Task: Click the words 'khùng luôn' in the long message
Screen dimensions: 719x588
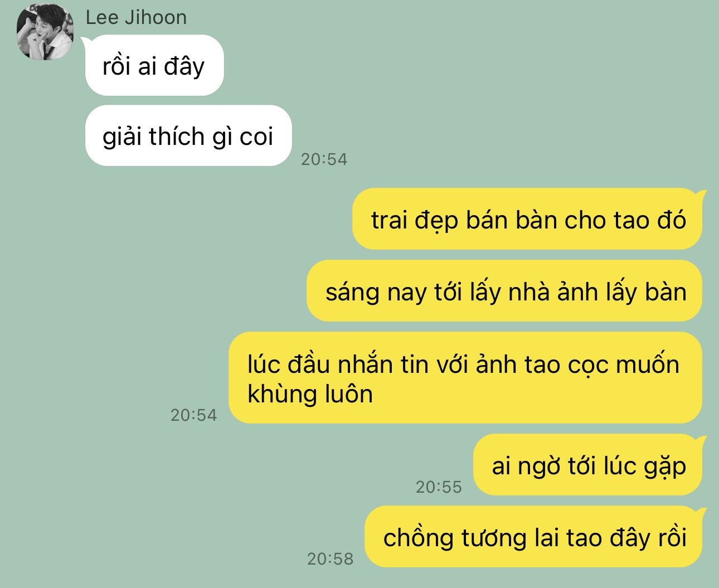Action: [310, 395]
